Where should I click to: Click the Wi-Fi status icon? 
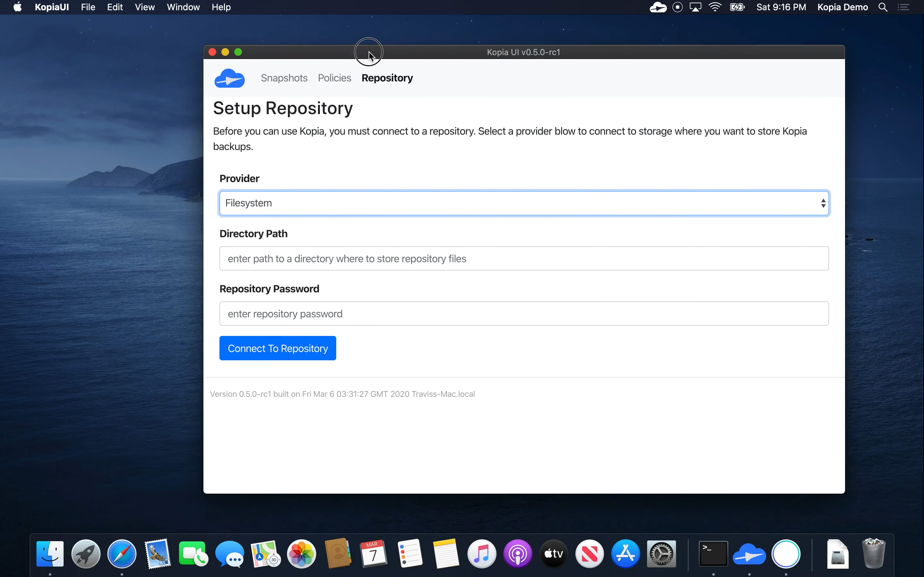tap(715, 7)
